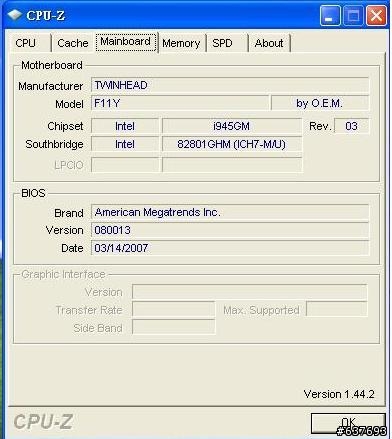Viewport: 392px width, 439px height.
Task: Click the CPU-Z logo at bottom
Action: coord(43,422)
